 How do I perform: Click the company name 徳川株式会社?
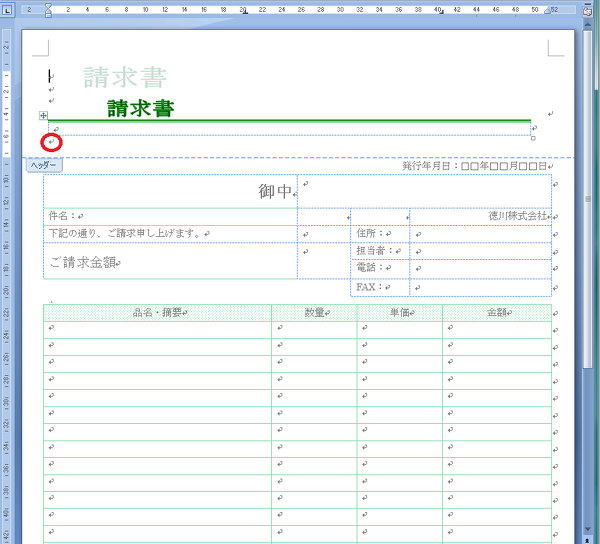click(517, 216)
